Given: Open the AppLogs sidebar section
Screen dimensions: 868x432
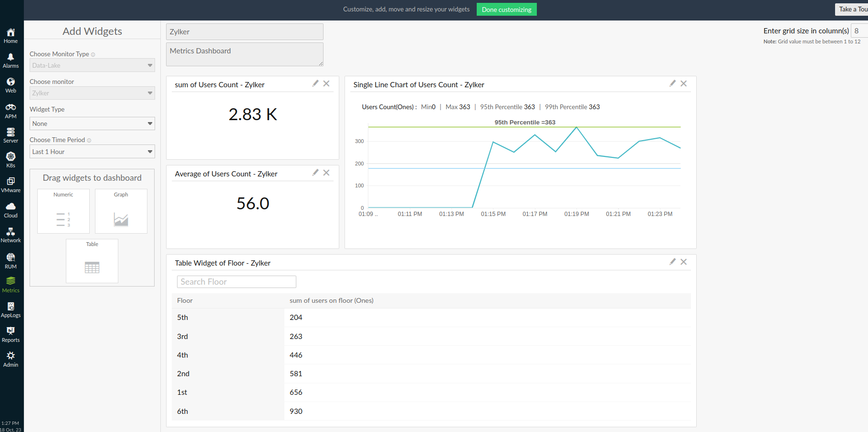Looking at the screenshot, I should tap(10, 310).
